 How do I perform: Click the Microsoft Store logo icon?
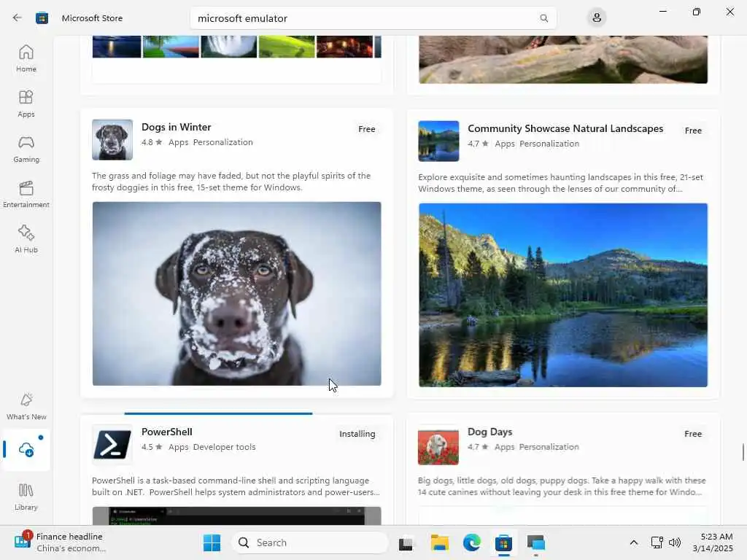click(42, 18)
